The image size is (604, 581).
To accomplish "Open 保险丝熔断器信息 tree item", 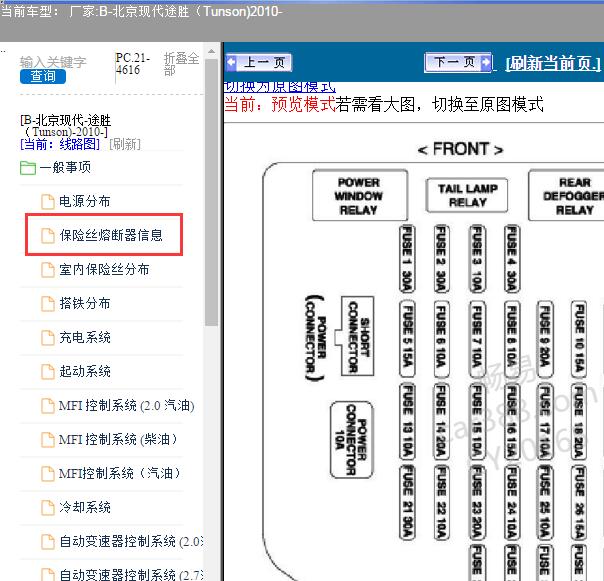I will [111, 235].
